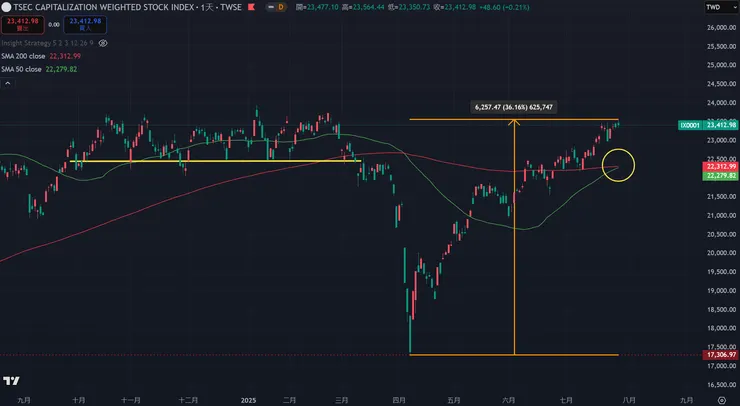Image resolution: width=740 pixels, height=406 pixels.
Task: Collapse the indicator legend with the up chevron
Action: [x=8, y=83]
